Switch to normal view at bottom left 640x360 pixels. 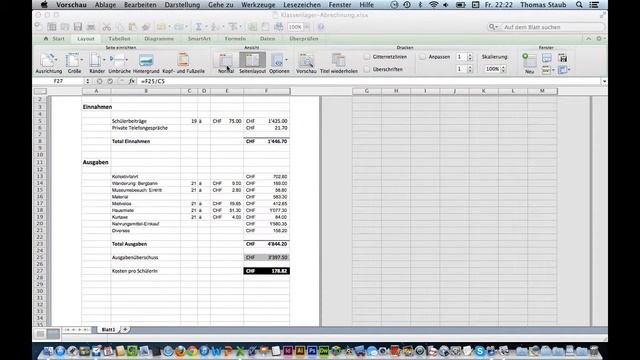(40, 334)
